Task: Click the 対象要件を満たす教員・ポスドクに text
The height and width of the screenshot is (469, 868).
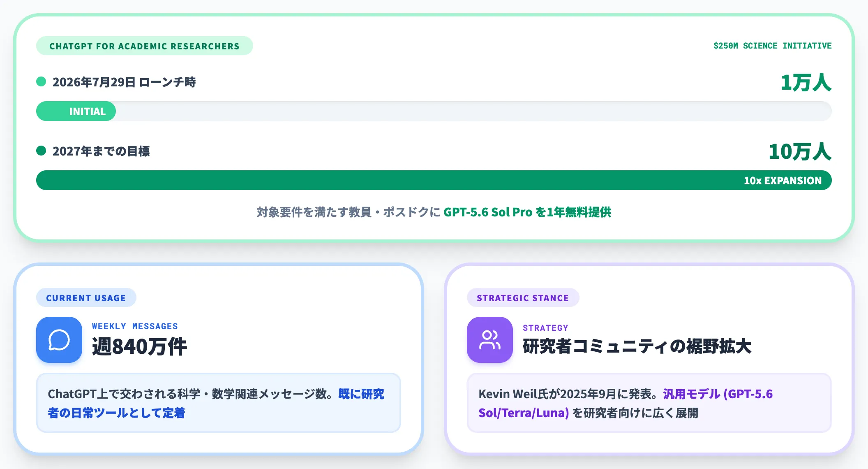Action: [x=349, y=212]
